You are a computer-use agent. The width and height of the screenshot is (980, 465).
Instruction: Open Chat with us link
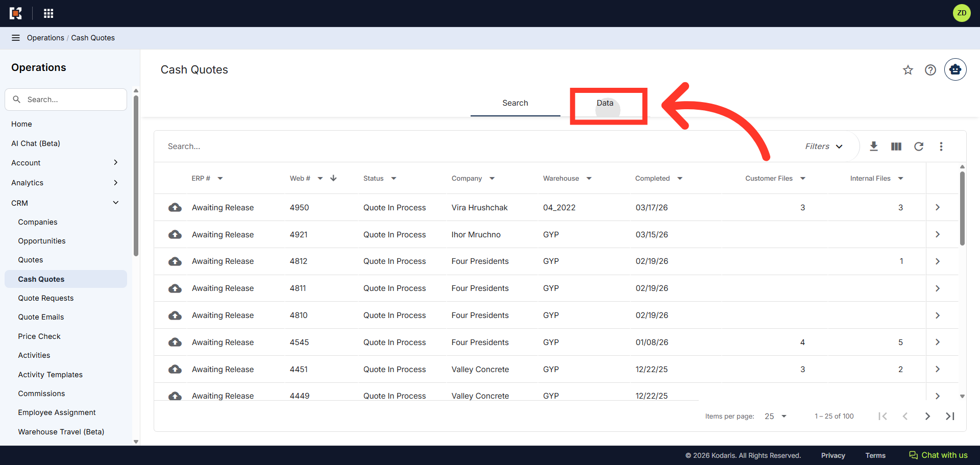coord(938,455)
